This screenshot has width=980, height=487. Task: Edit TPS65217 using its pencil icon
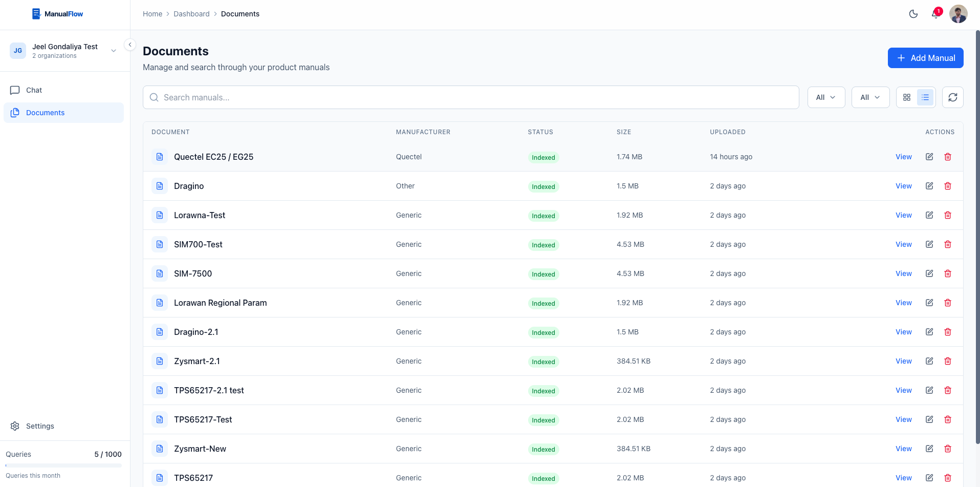pyautogui.click(x=929, y=477)
